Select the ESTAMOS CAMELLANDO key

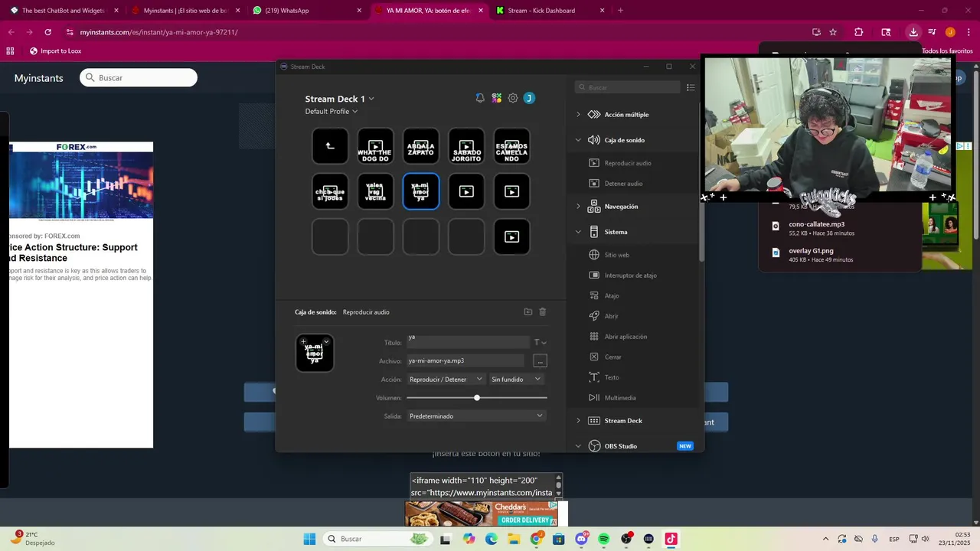click(511, 145)
